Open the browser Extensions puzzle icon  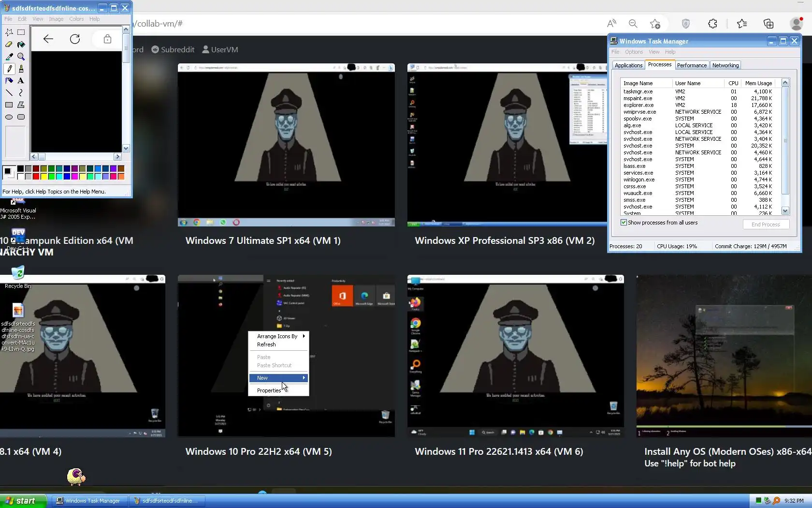pyautogui.click(x=712, y=24)
